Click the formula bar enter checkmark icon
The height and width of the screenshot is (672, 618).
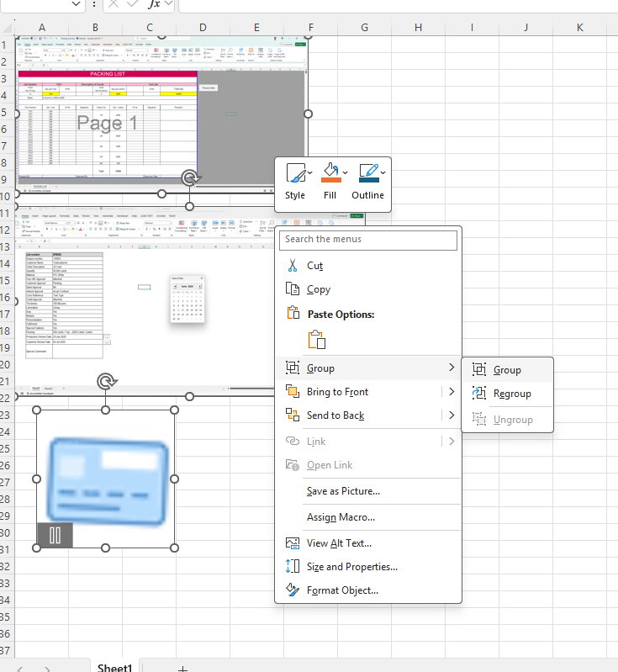(x=133, y=4)
